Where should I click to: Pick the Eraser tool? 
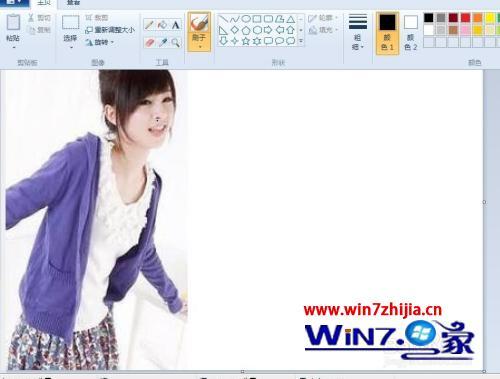coord(150,43)
